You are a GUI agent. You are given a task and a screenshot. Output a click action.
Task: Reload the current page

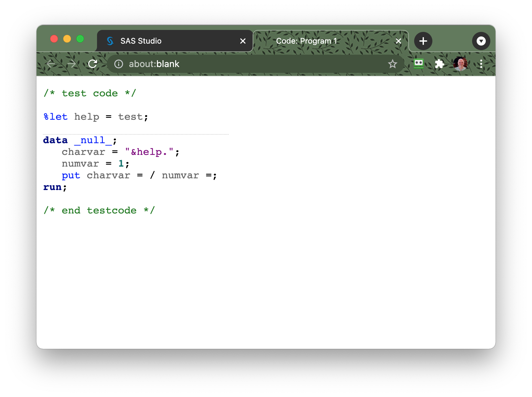93,64
